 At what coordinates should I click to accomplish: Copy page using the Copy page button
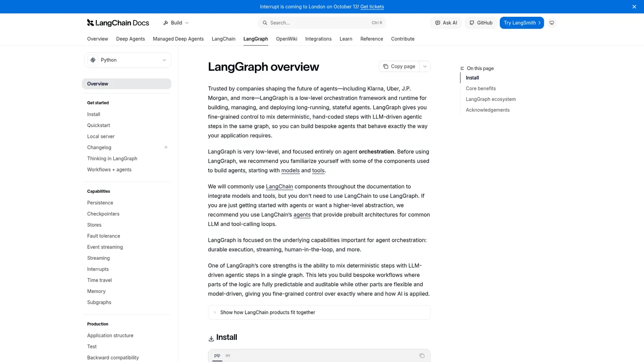point(399,66)
